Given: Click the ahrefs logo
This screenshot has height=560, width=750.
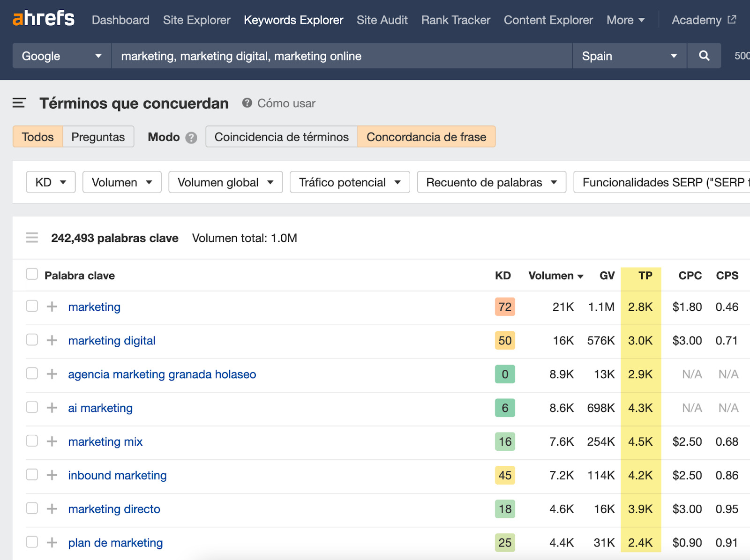Looking at the screenshot, I should (43, 19).
